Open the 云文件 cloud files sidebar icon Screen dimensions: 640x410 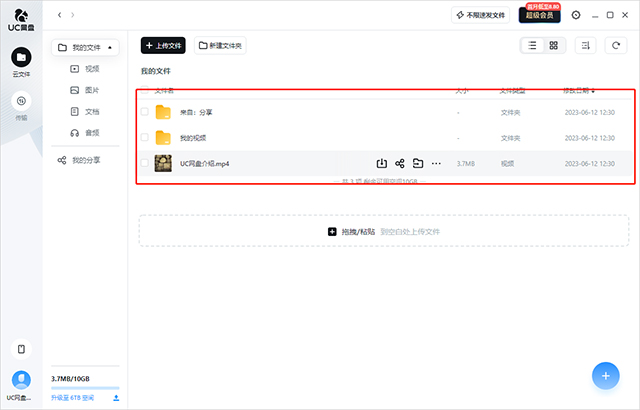21,59
